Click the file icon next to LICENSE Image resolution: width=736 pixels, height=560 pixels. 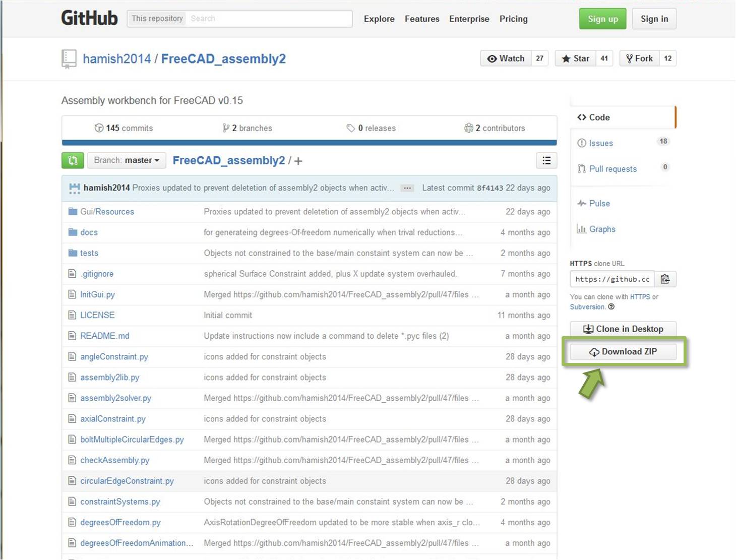coord(72,315)
